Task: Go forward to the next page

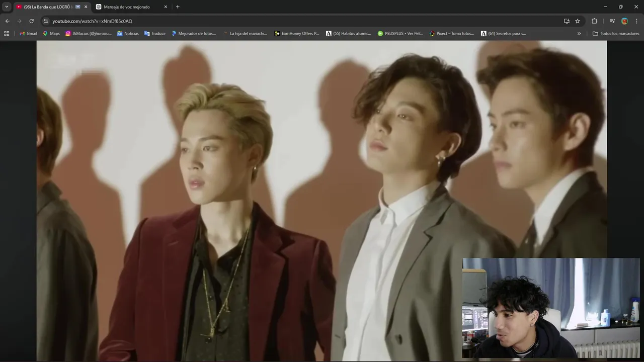Action: [x=19, y=21]
